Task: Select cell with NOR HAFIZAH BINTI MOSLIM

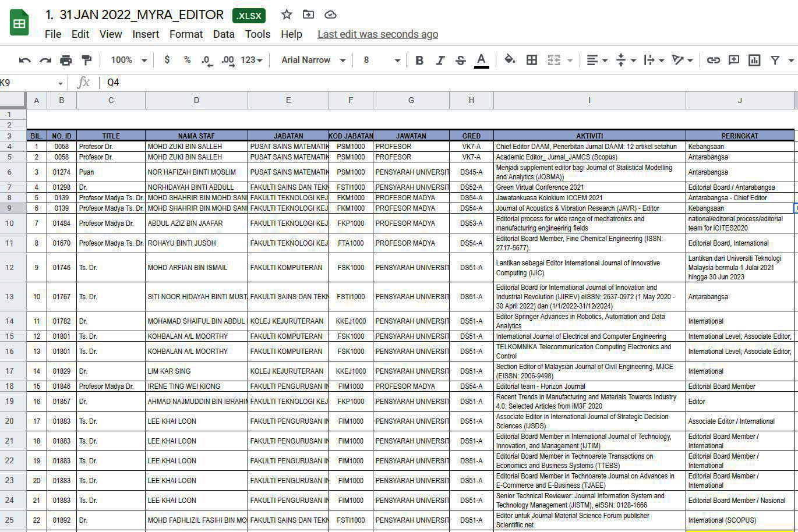Action: [x=196, y=172]
